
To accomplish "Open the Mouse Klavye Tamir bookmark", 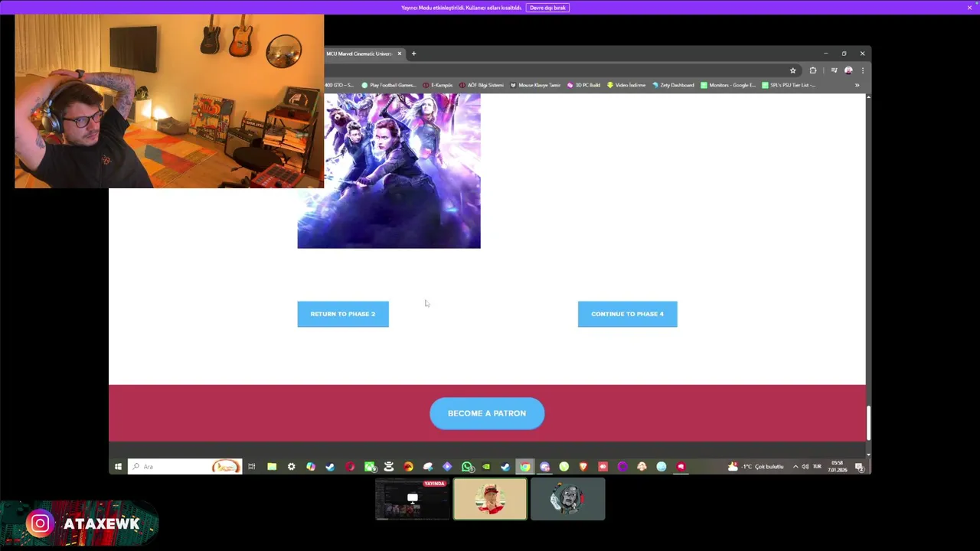I will [x=535, y=85].
